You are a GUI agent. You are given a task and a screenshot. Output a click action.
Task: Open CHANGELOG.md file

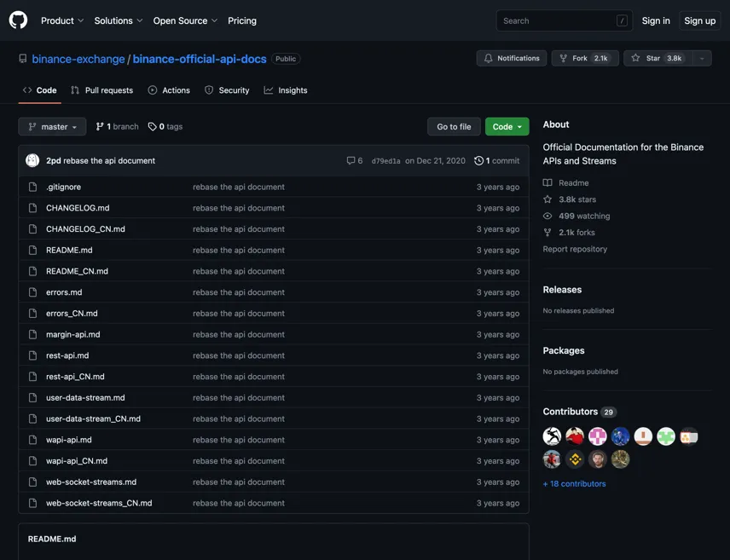click(x=78, y=208)
